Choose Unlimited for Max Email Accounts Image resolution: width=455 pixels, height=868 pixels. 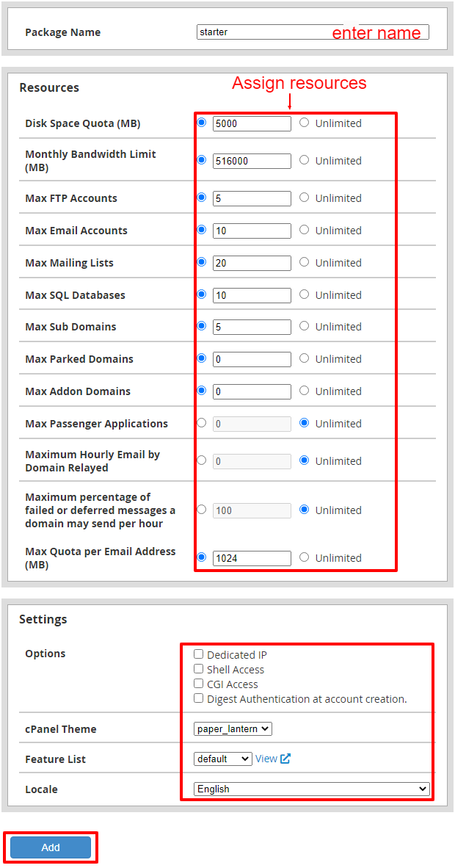pyautogui.click(x=304, y=230)
